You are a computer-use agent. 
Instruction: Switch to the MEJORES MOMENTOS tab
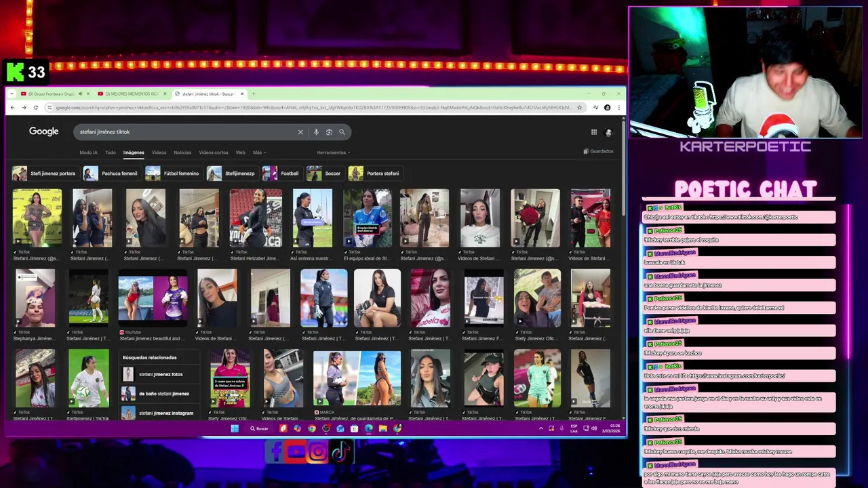tap(132, 94)
